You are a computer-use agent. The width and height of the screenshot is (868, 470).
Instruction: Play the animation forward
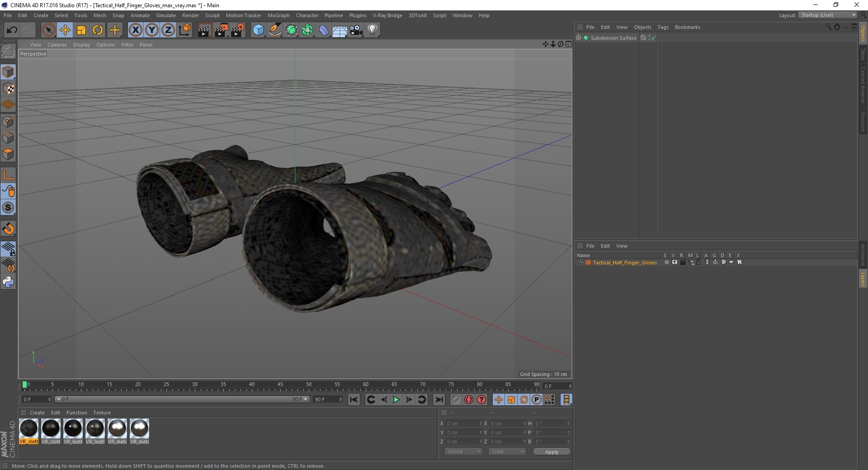pyautogui.click(x=396, y=399)
